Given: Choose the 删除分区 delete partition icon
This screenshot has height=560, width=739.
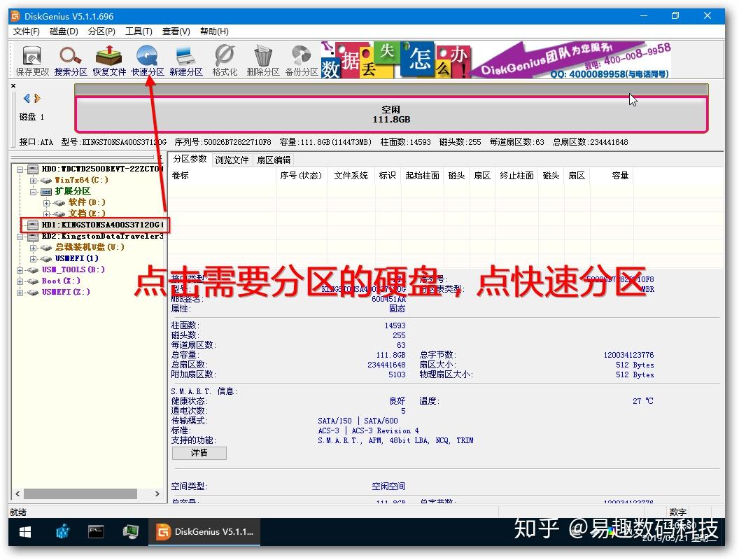Looking at the screenshot, I should point(263,60).
